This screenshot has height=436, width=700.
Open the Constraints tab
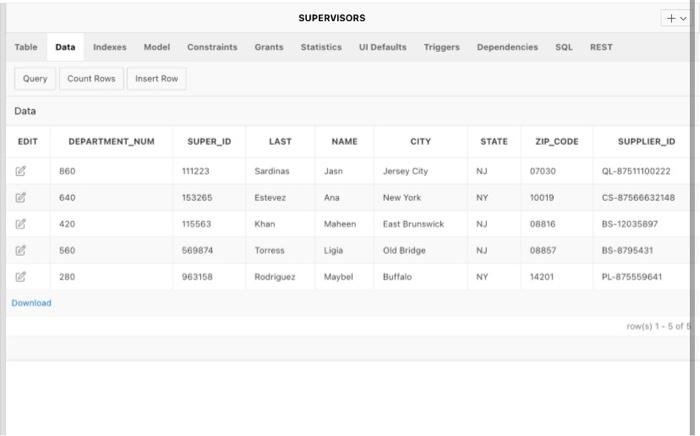(x=212, y=47)
